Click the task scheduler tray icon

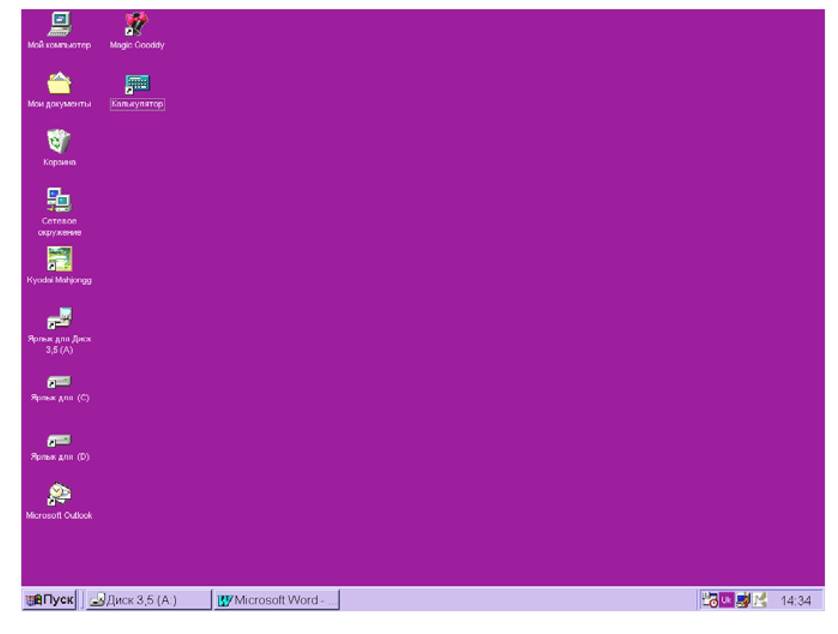tap(710, 600)
